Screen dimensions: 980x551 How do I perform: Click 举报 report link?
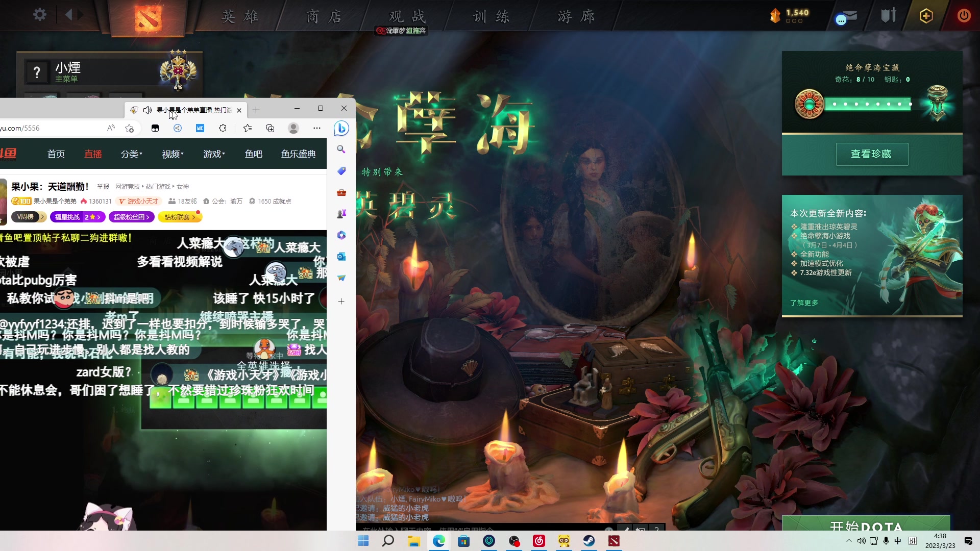click(103, 187)
